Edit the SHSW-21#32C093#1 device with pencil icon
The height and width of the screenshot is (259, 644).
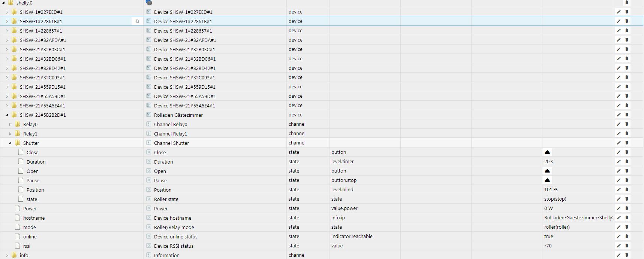pyautogui.click(x=619, y=77)
